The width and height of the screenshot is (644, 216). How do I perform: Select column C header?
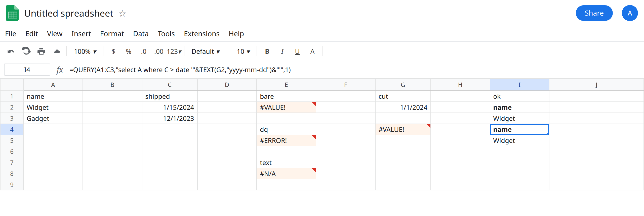click(x=170, y=85)
